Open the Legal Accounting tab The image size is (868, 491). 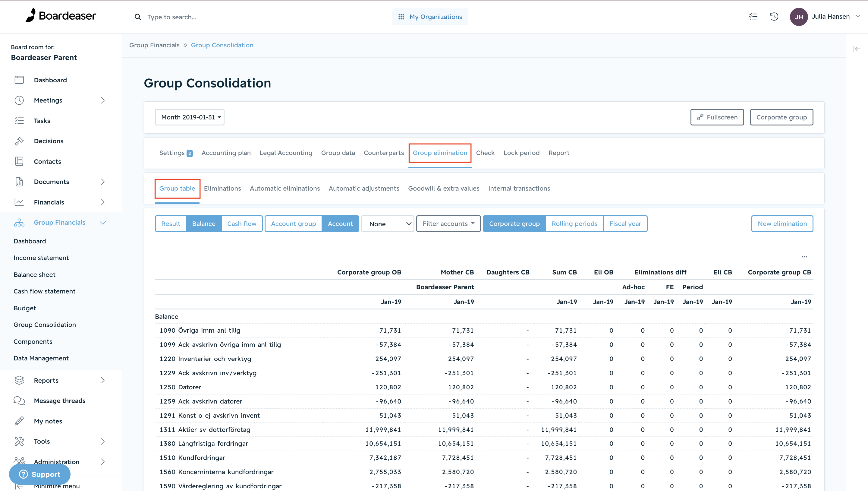[286, 153]
